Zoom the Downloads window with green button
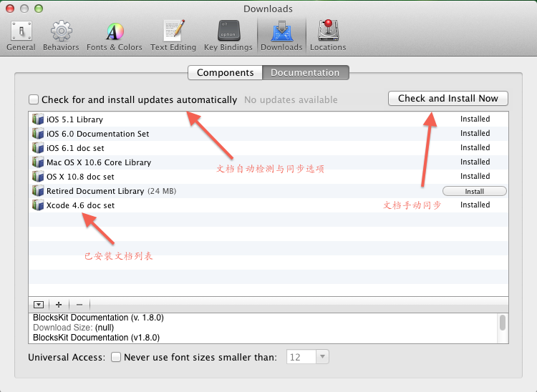This screenshot has height=392, width=537. click(x=39, y=9)
